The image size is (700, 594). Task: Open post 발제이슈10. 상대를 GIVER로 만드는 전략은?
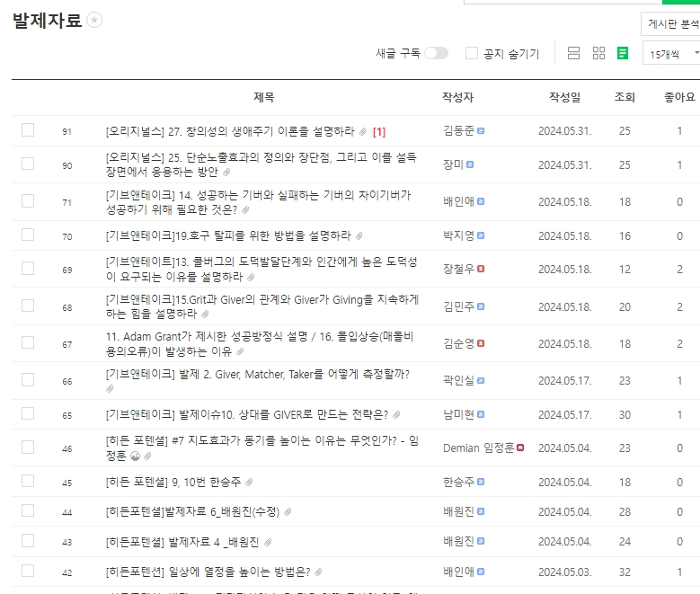click(247, 415)
